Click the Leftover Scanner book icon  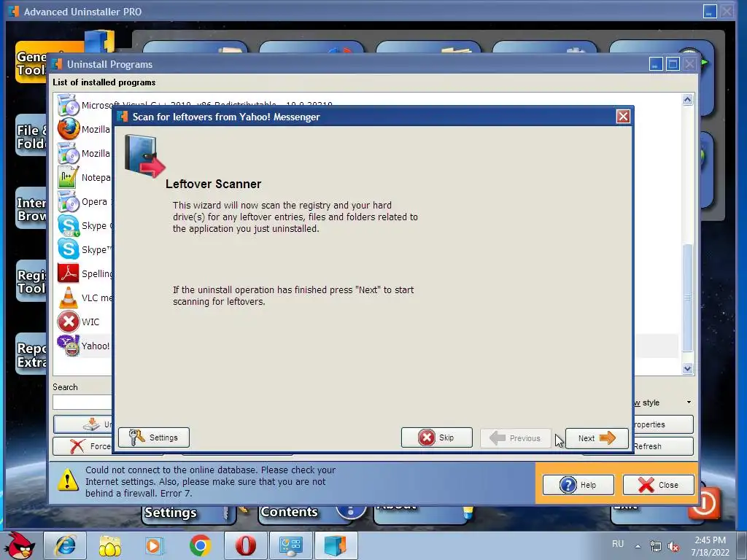(144, 157)
